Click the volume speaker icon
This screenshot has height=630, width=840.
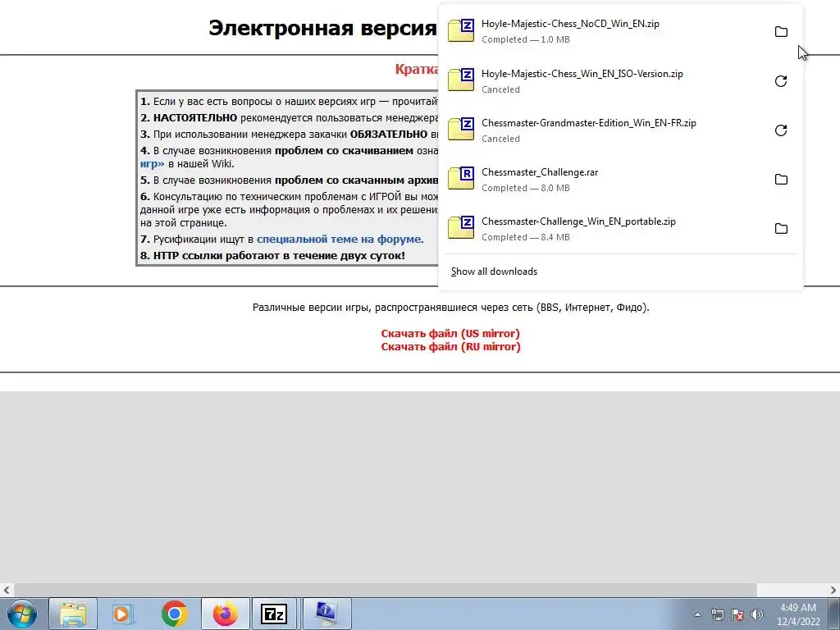[x=757, y=614]
